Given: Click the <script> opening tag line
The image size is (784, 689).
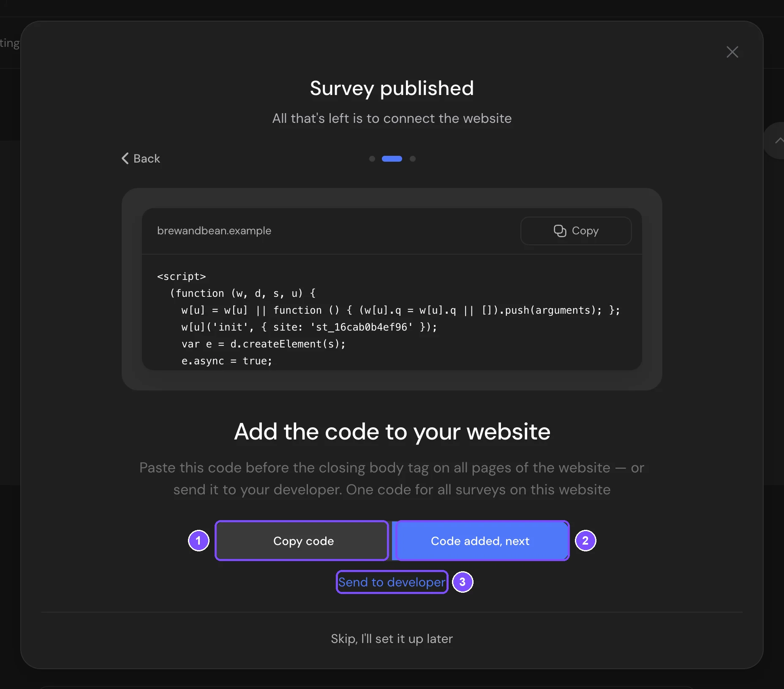Looking at the screenshot, I should [x=182, y=277].
